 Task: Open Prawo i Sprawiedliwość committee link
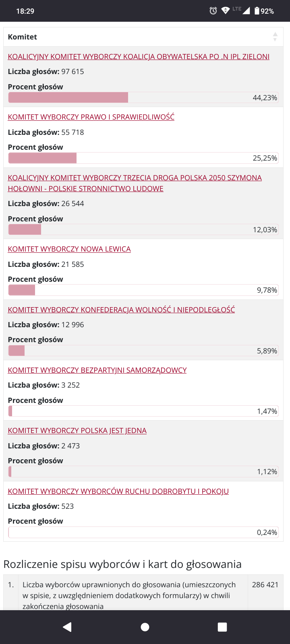(x=91, y=117)
